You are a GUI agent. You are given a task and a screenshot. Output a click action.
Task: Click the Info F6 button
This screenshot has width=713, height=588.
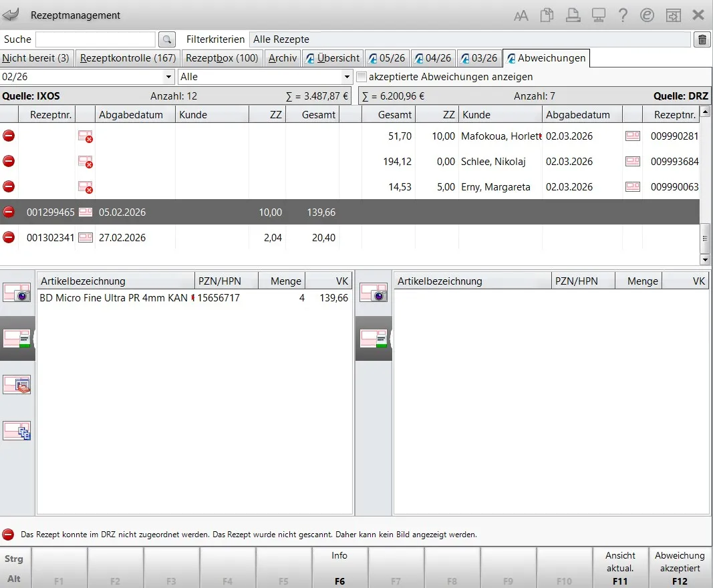pos(339,568)
